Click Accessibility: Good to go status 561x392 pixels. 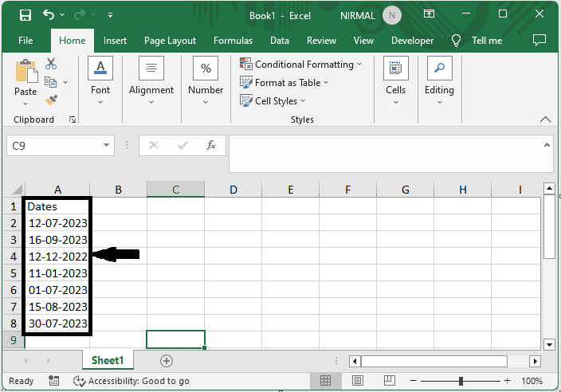(131, 381)
